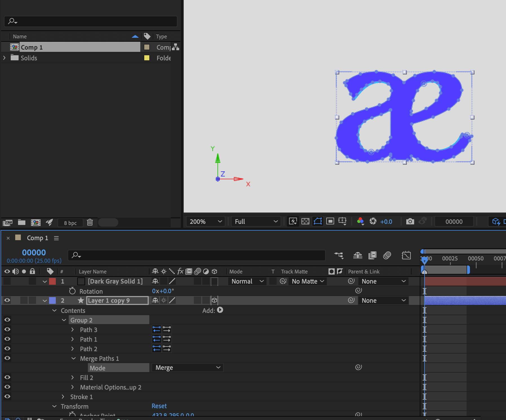This screenshot has width=506, height=420.
Task: Change the label color of Dark Gray Solid 1
Action: click(52, 281)
